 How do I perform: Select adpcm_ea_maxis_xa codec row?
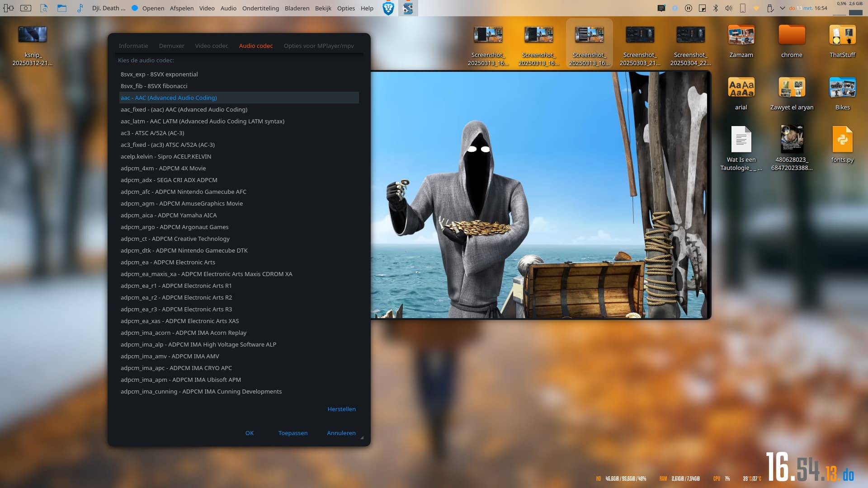pyautogui.click(x=239, y=274)
